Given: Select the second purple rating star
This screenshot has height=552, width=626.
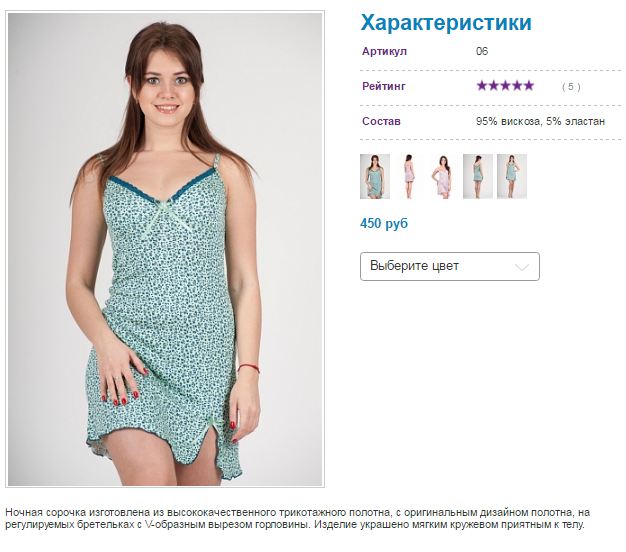Looking at the screenshot, I should [x=494, y=85].
